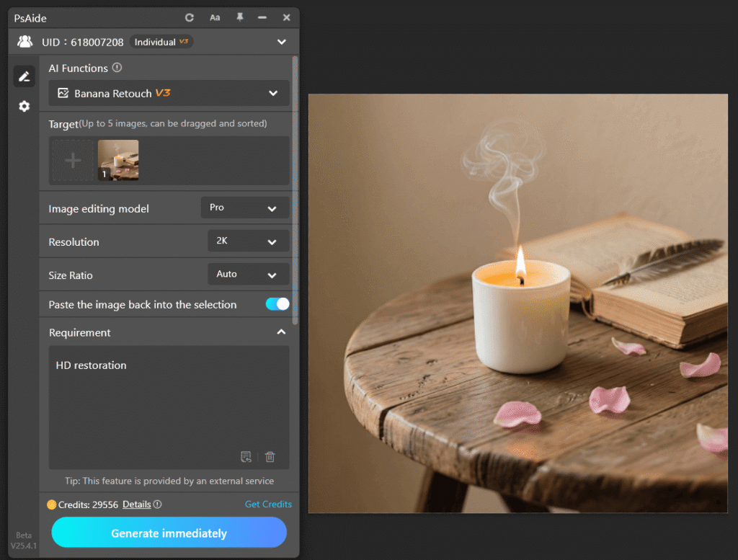Change the Image editing model from Pro
This screenshot has height=560, width=738.
tap(244, 208)
